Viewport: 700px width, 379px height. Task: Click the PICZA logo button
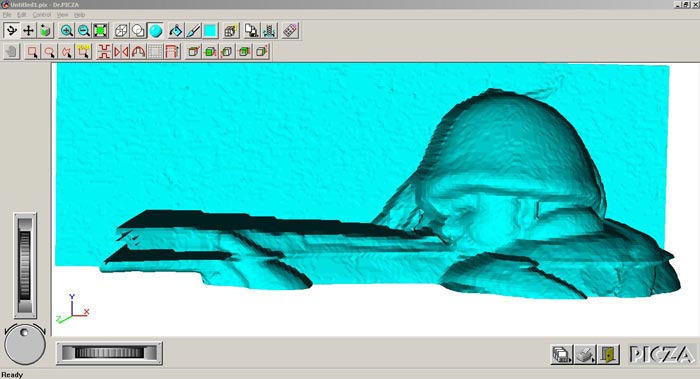661,354
